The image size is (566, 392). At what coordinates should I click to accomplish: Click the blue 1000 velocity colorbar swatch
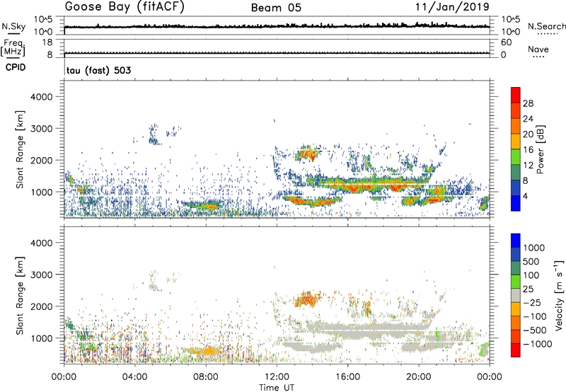point(516,241)
